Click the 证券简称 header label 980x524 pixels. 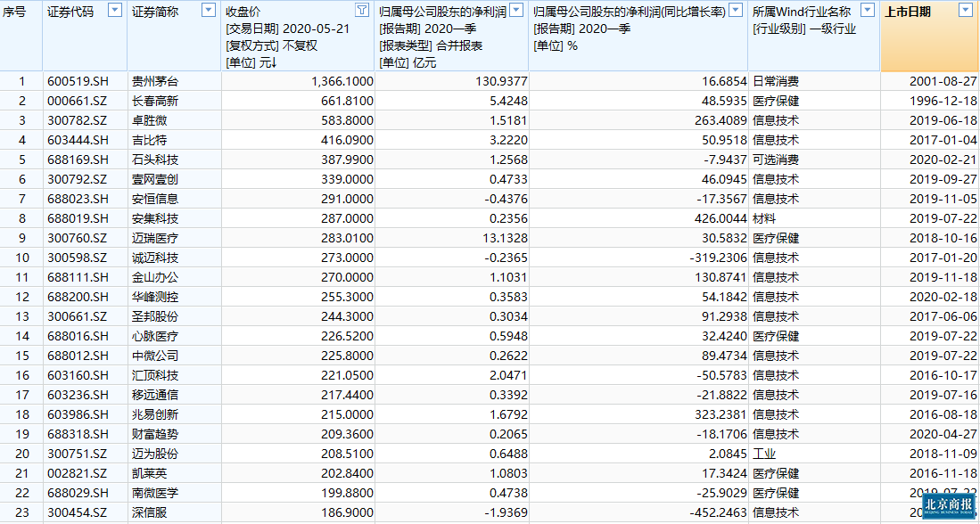tap(156, 12)
